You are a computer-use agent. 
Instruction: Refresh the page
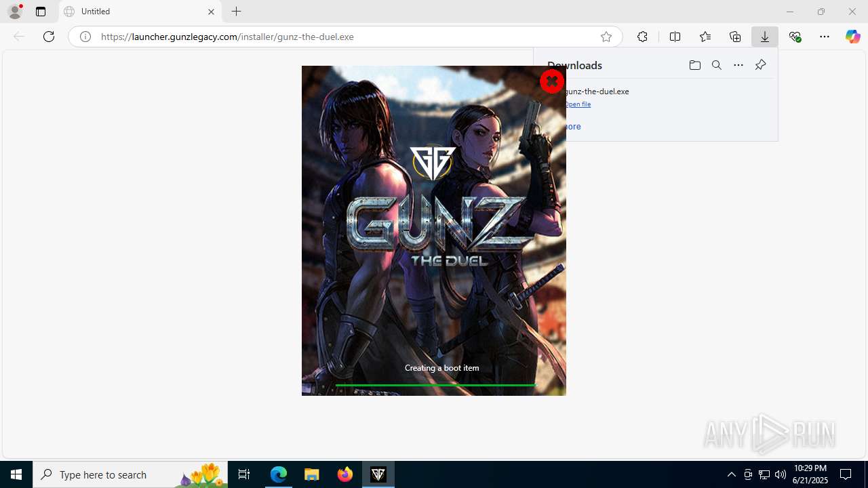point(49,37)
